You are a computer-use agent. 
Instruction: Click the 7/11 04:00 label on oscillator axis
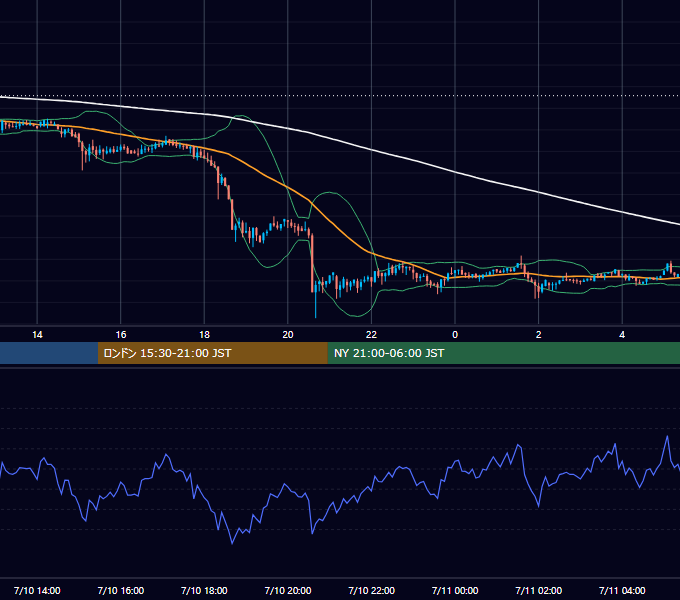(622, 590)
